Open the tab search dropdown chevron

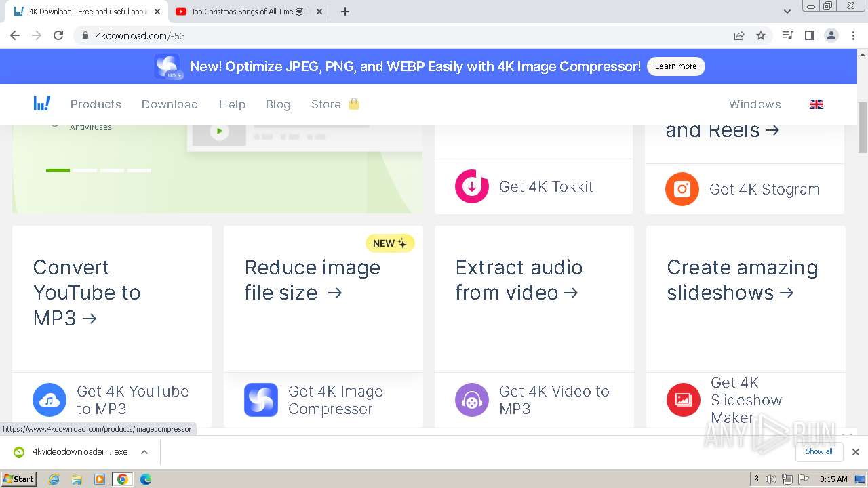[787, 12]
